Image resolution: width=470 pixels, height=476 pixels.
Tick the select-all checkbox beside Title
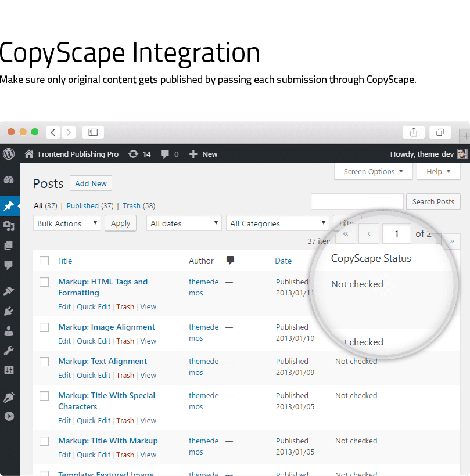[44, 261]
